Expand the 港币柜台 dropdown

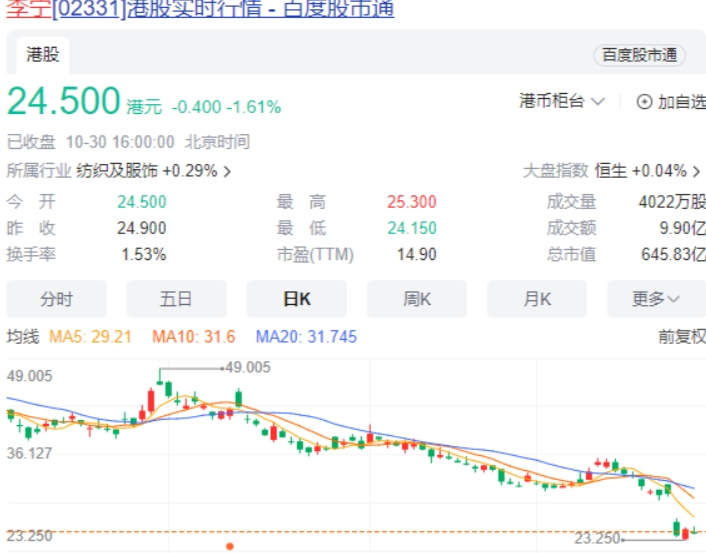point(562,101)
